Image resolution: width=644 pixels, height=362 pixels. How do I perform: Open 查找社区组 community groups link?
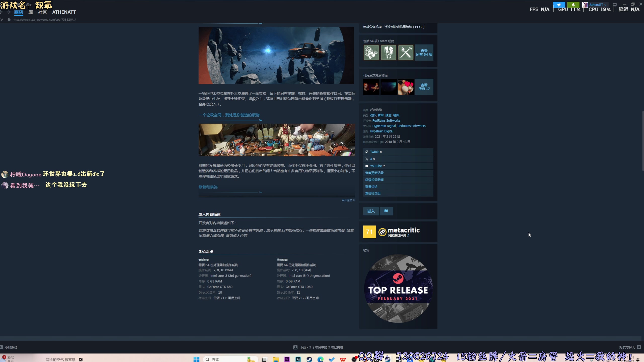point(398,193)
